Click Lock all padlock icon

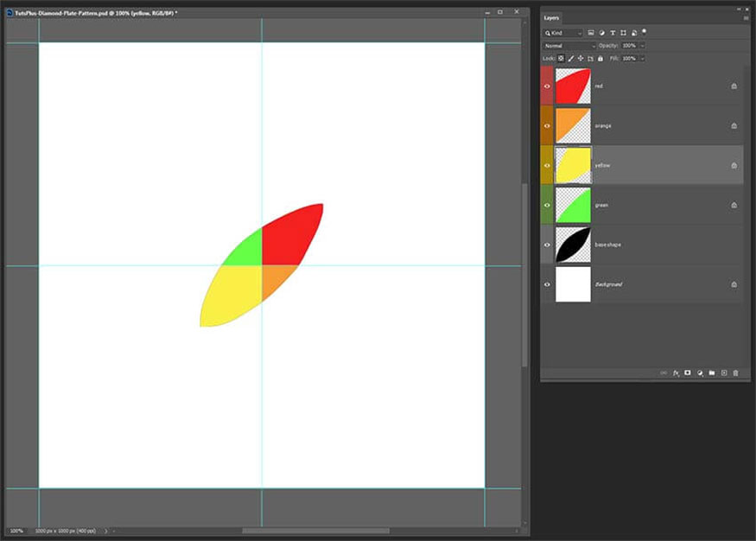(600, 59)
